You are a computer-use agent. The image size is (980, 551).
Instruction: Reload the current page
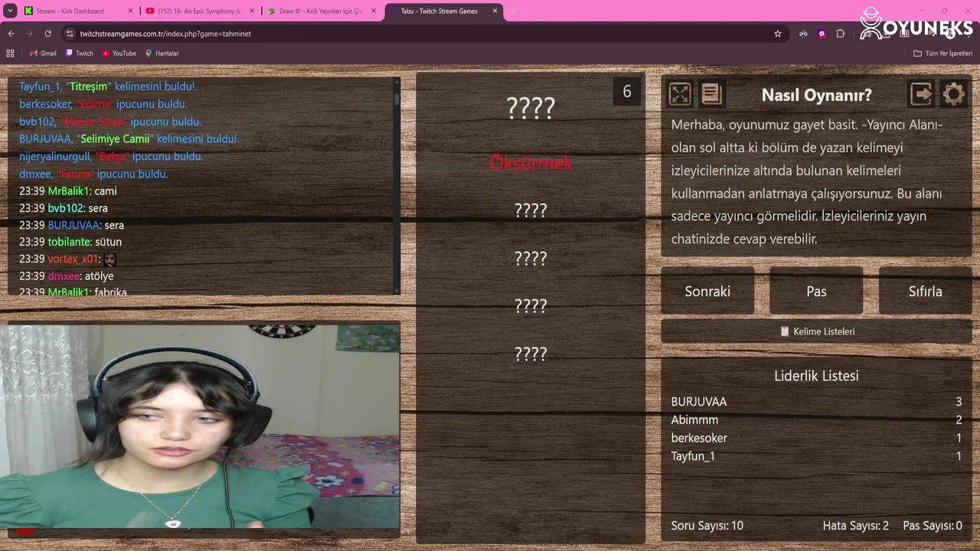pyautogui.click(x=47, y=34)
